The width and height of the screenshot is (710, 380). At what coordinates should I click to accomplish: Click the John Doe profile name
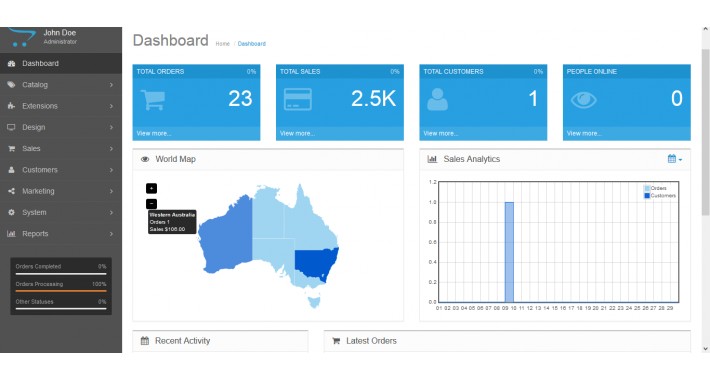(x=60, y=33)
